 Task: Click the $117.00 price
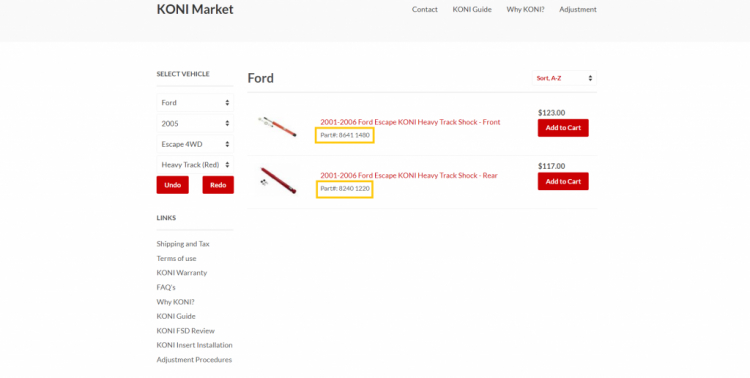point(551,166)
